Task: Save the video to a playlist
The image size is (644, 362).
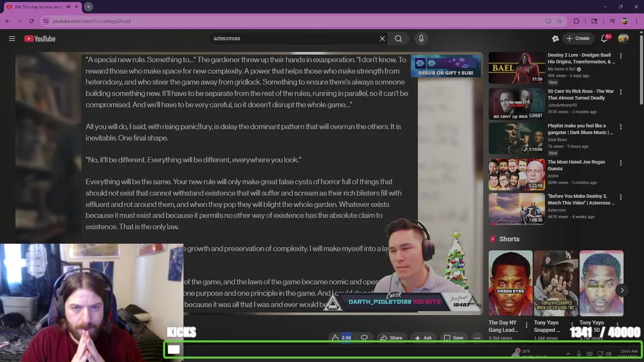Action: pos(453,338)
